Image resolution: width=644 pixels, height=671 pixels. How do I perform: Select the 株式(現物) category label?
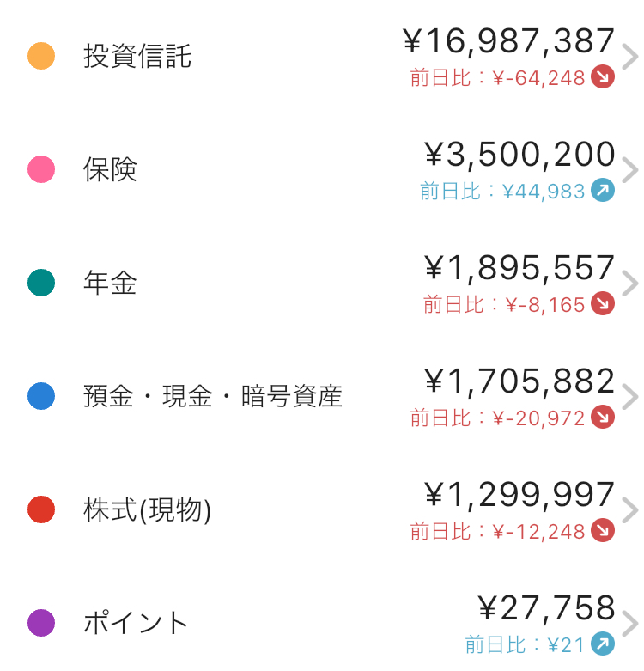pos(147,509)
